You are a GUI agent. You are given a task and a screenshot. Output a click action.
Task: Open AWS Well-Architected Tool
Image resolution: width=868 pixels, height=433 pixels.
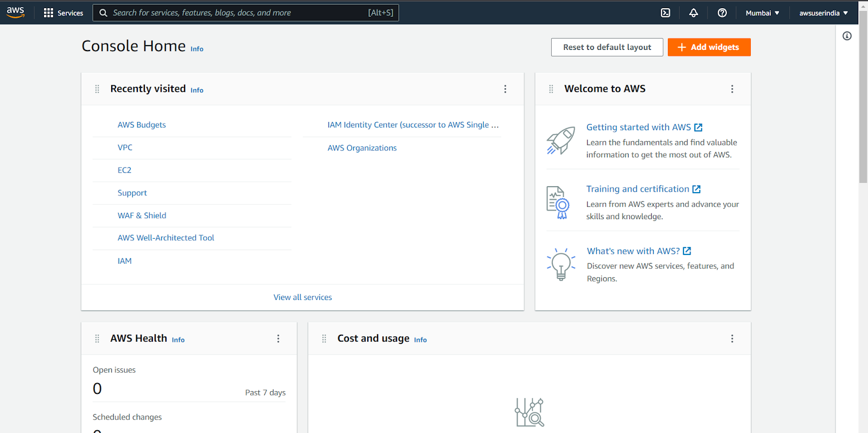tap(166, 238)
